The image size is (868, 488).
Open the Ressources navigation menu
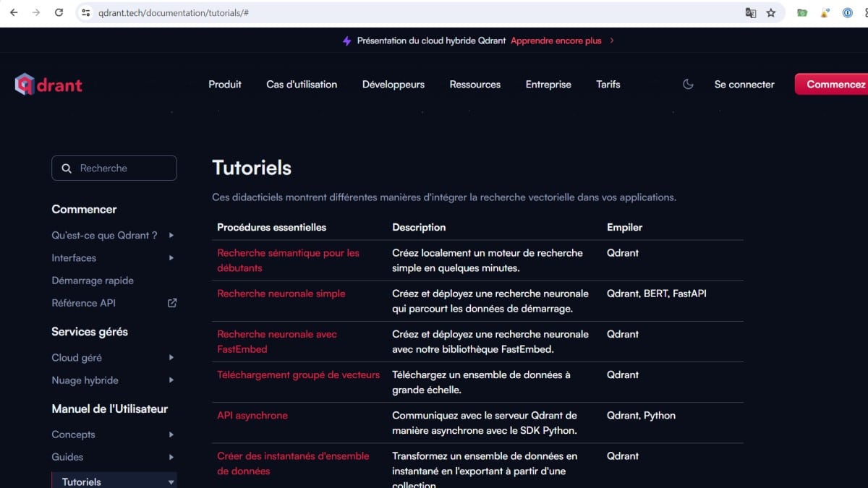click(x=475, y=85)
